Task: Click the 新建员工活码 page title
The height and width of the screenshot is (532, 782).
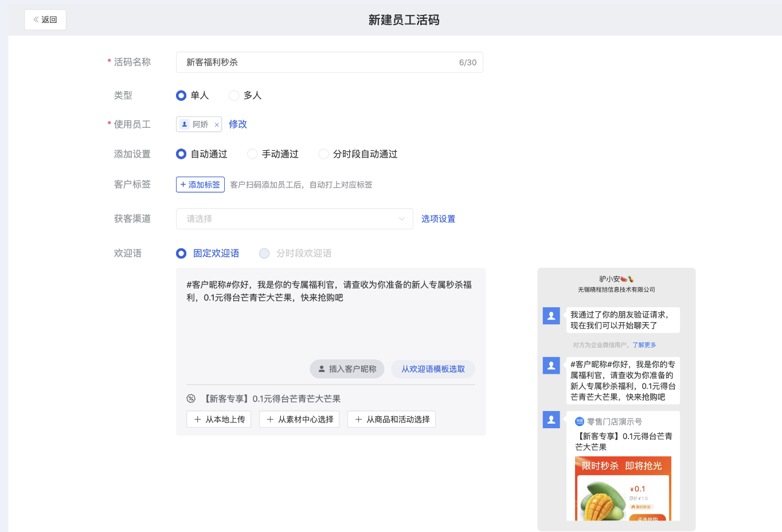Action: [x=404, y=20]
